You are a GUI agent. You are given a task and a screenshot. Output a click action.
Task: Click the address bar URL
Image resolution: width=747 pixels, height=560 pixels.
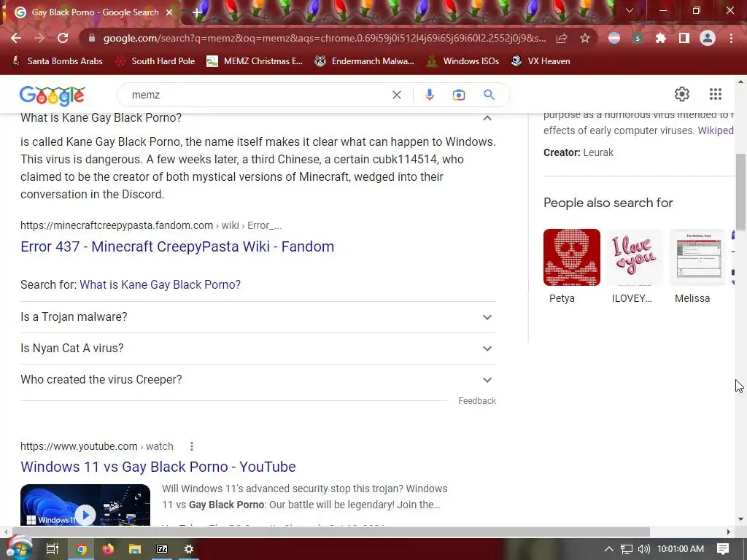(324, 38)
